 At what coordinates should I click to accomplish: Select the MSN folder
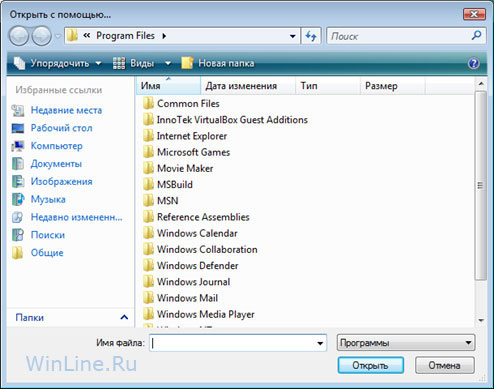point(161,201)
